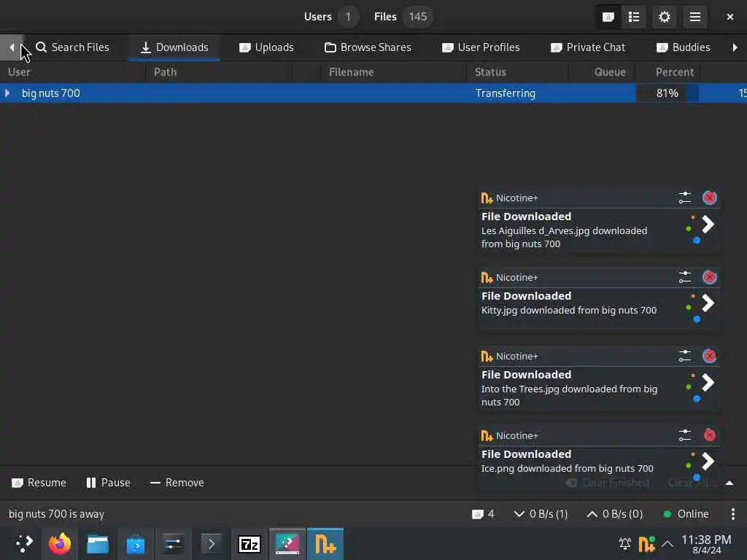Screen dimensions: 747x560
Task: Open the User Profiles tab
Action: (x=481, y=47)
